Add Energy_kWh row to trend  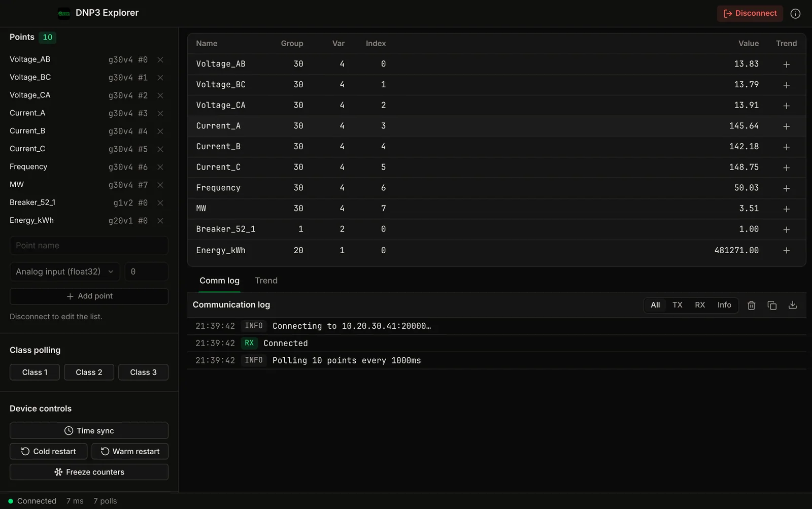(786, 250)
